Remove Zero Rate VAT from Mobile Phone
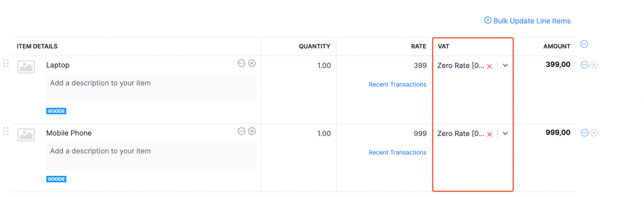The image size is (644, 197). pyautogui.click(x=489, y=134)
